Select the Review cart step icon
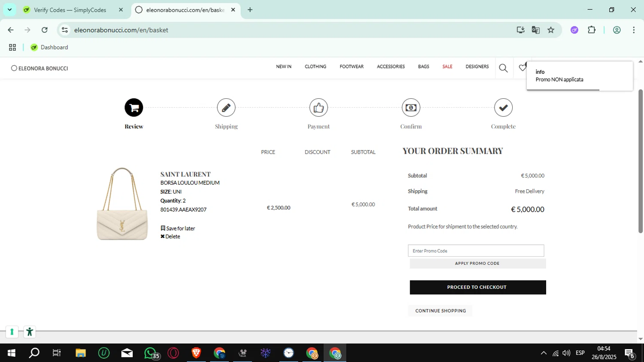Viewport: 644px width, 362px height. click(134, 107)
